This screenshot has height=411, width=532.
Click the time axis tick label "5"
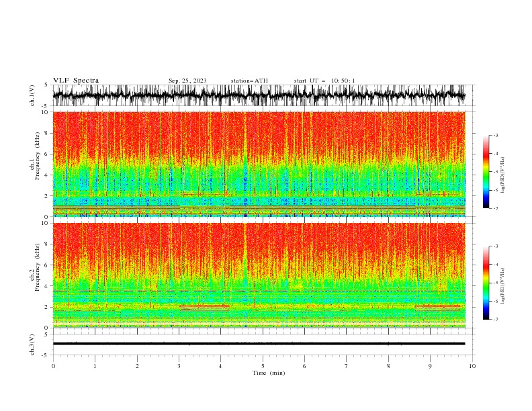(x=263, y=366)
